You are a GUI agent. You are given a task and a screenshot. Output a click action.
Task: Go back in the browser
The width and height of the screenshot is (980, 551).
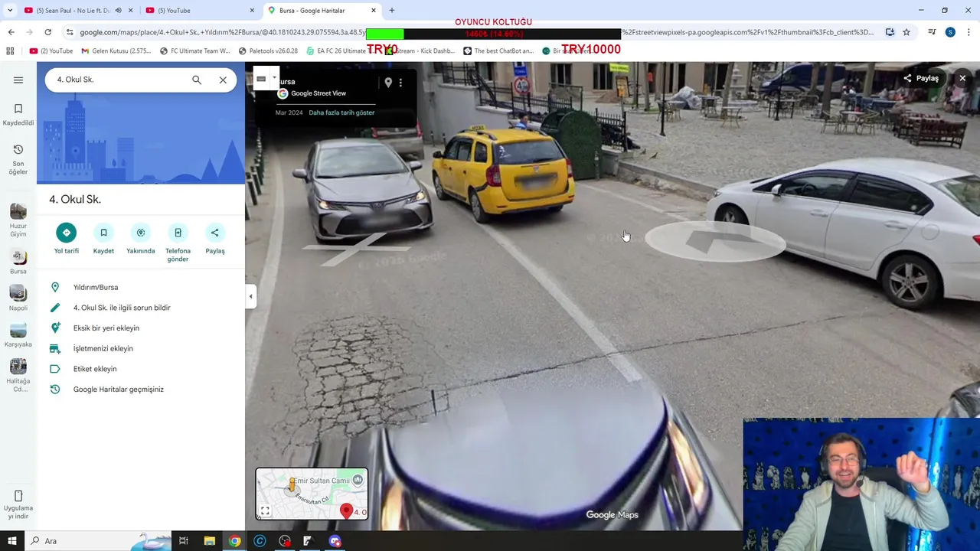pyautogui.click(x=11, y=32)
